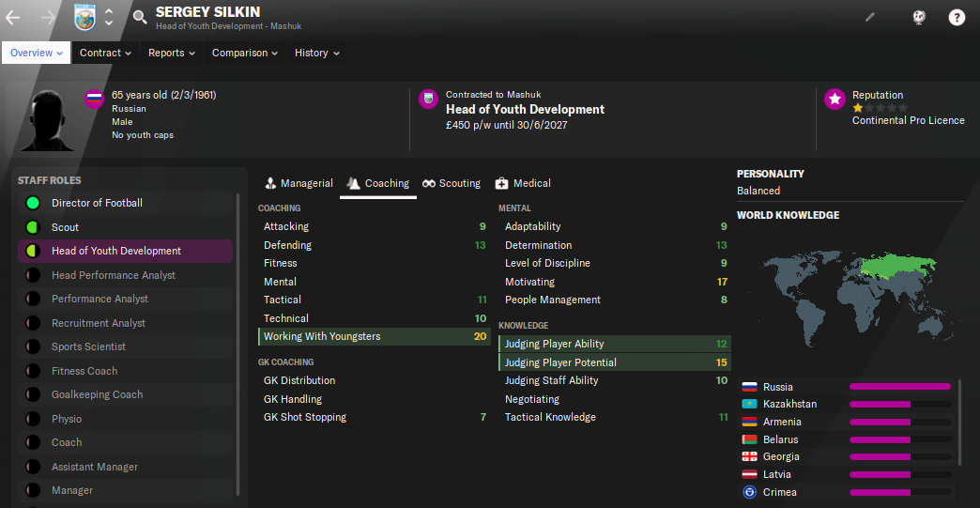The width and height of the screenshot is (980, 508).
Task: Click the Russian flag nationality icon
Action: tap(95, 99)
